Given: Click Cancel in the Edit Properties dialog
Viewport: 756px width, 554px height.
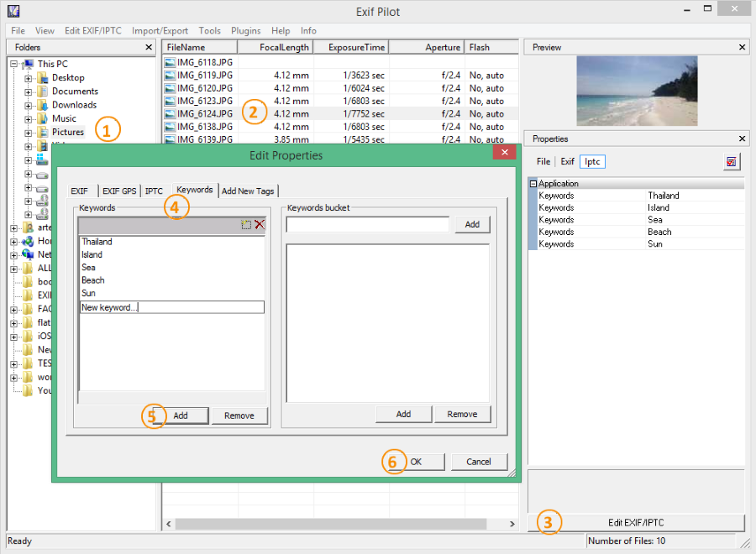Looking at the screenshot, I should (x=479, y=462).
